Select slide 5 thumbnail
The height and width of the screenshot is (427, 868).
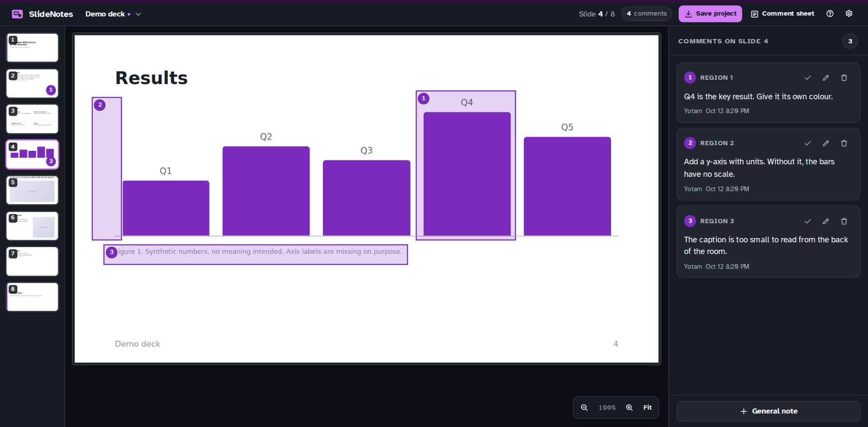click(x=33, y=190)
